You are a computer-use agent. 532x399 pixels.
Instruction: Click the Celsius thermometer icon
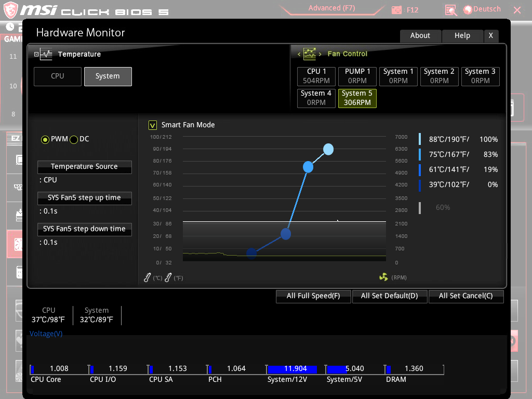[x=147, y=277]
